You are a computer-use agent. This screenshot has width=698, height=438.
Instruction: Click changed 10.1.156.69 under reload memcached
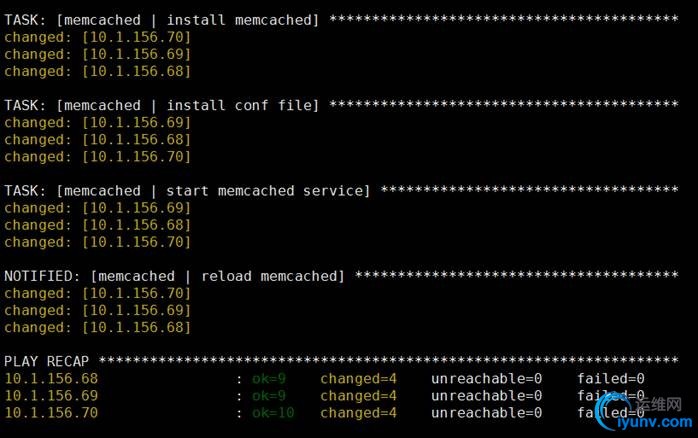97,310
